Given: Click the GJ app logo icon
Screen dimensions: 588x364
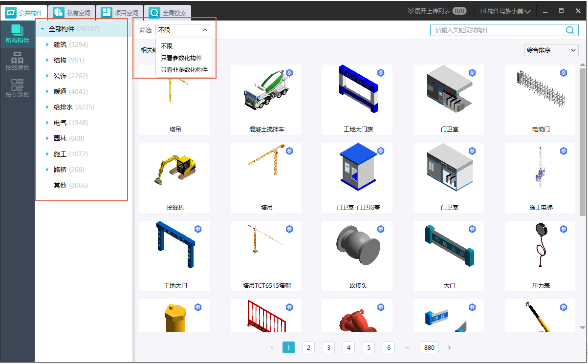Looking at the screenshot, I should pos(11,12).
